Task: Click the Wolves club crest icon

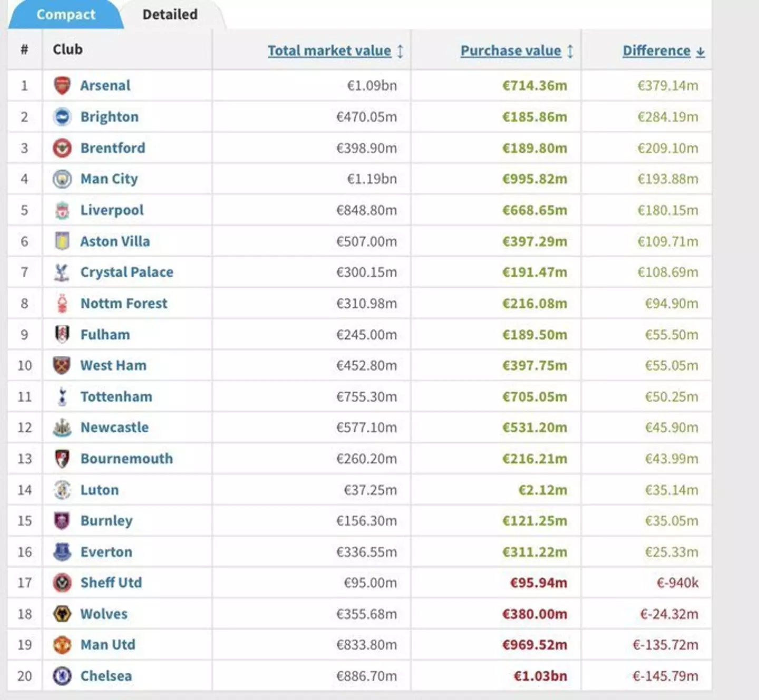Action: (x=62, y=614)
